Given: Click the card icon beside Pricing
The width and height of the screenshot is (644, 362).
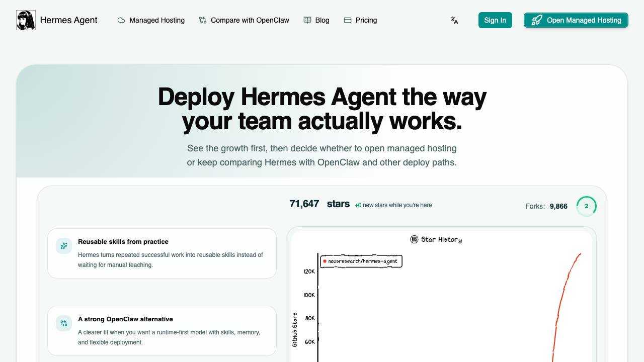Looking at the screenshot, I should coord(348,20).
